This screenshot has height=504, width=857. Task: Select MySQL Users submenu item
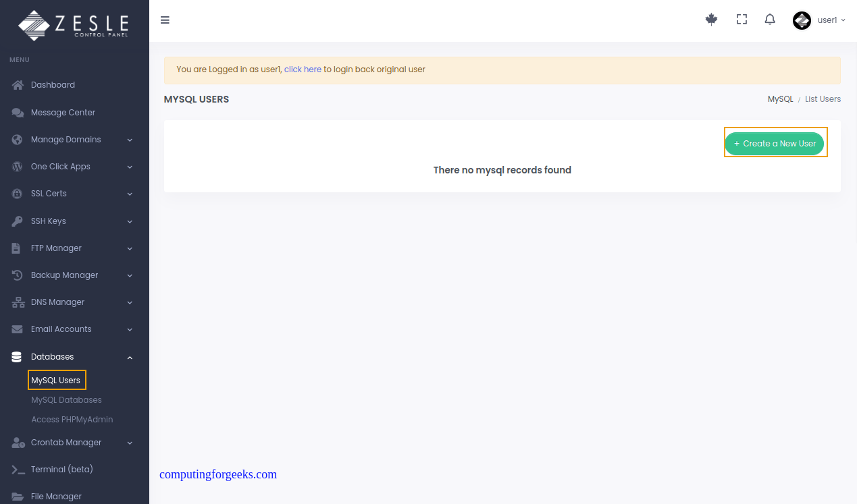(56, 381)
